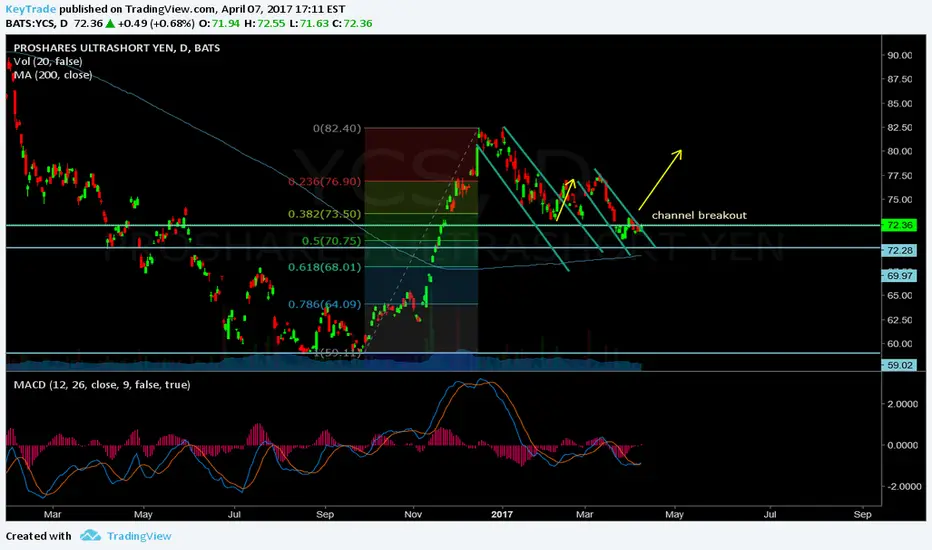This screenshot has width=932, height=550.
Task: Click the green 72.36 price tag
Action: pyautogui.click(x=899, y=225)
